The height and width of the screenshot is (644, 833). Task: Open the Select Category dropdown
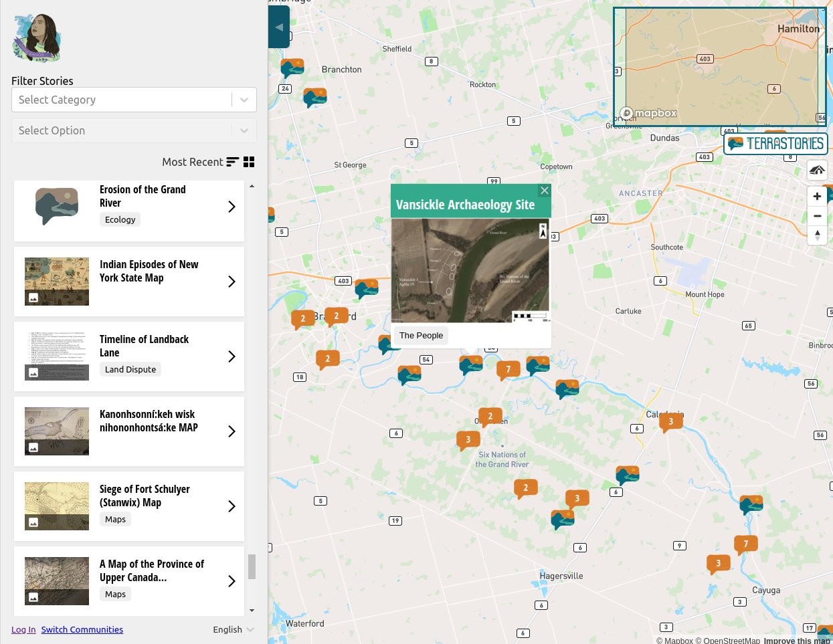click(x=134, y=100)
